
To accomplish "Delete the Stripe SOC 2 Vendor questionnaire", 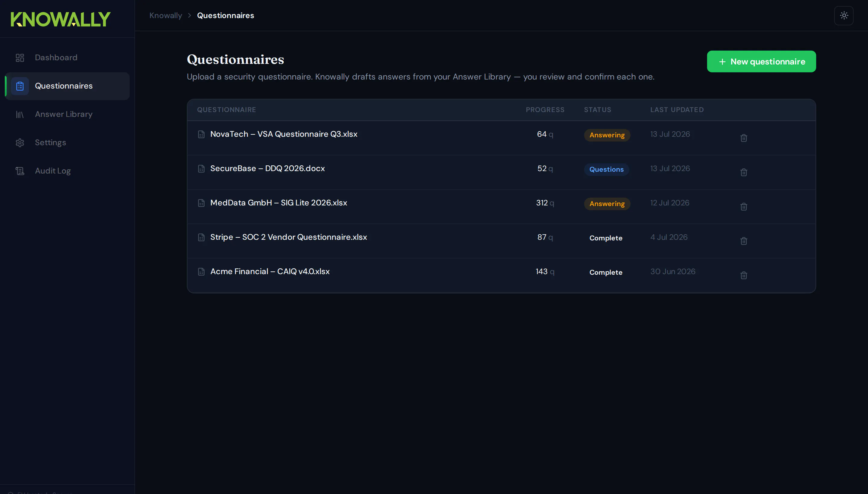I will 744,241.
